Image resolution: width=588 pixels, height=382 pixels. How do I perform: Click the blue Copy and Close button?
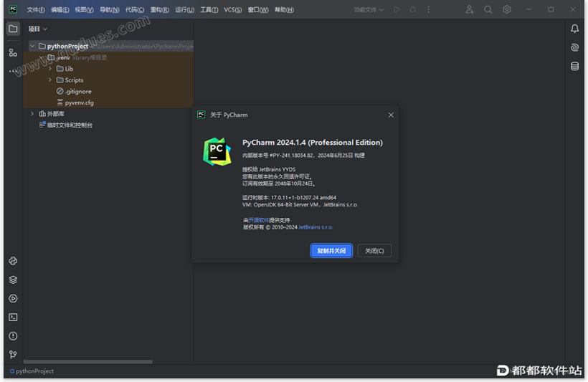[x=331, y=251]
